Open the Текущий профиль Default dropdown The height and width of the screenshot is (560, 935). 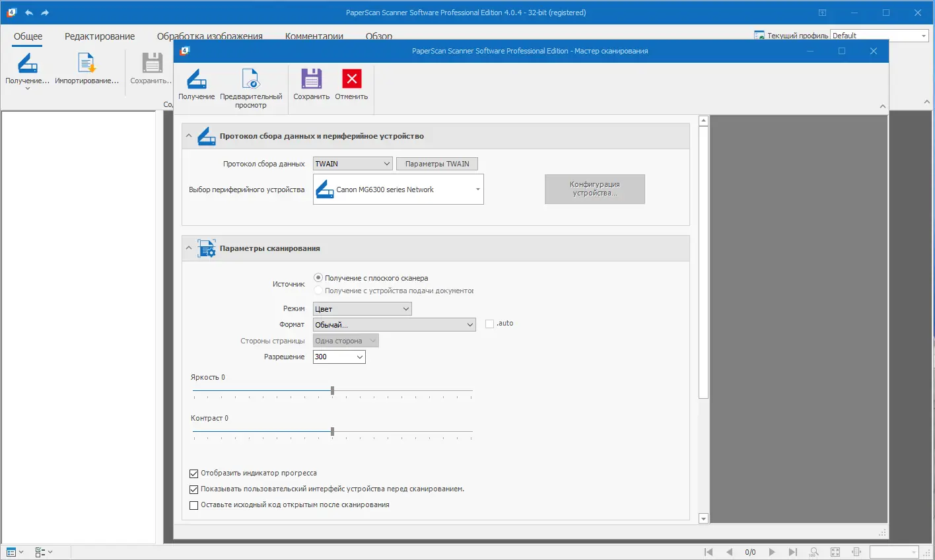(x=880, y=36)
